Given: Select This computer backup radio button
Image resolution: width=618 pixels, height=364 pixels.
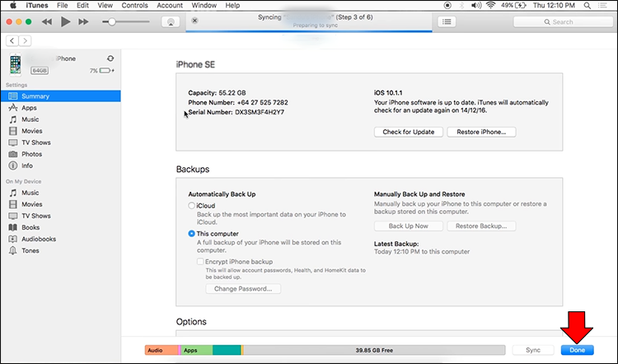Looking at the screenshot, I should tap(191, 234).
